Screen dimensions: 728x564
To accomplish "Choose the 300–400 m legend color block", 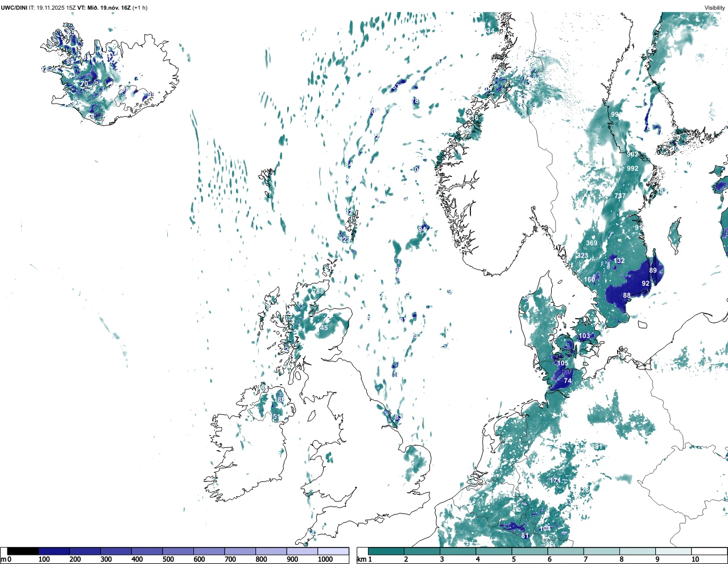I will click(116, 551).
